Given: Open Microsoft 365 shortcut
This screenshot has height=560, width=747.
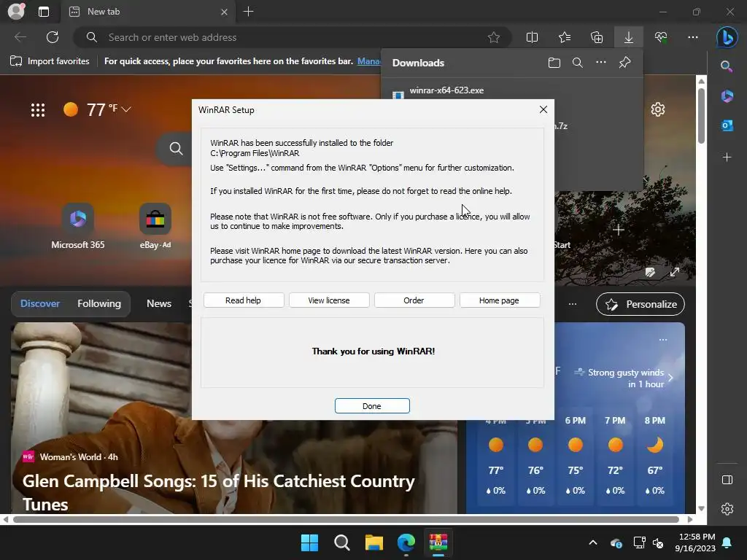Looking at the screenshot, I should 78,226.
